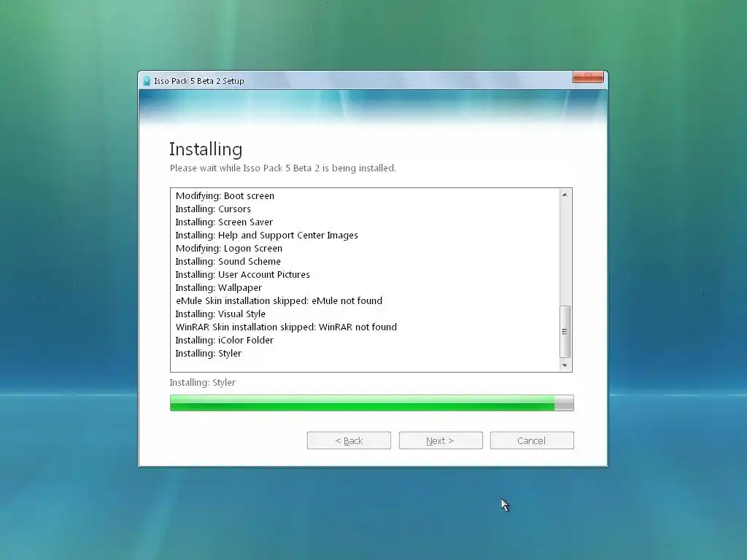The width and height of the screenshot is (747, 560).
Task: Select the 'Installing: iColor Folder' log line
Action: [225, 340]
